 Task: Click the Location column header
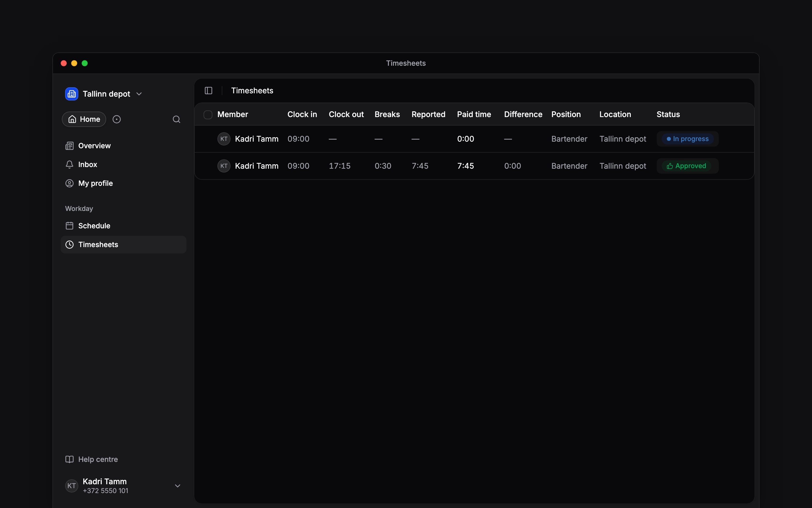click(x=615, y=115)
